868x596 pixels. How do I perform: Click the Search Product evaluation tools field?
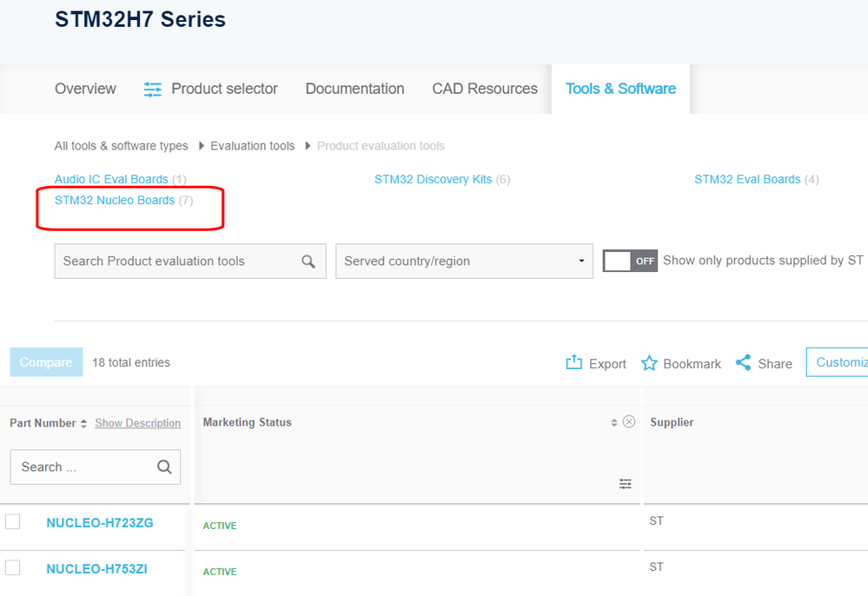(174, 262)
